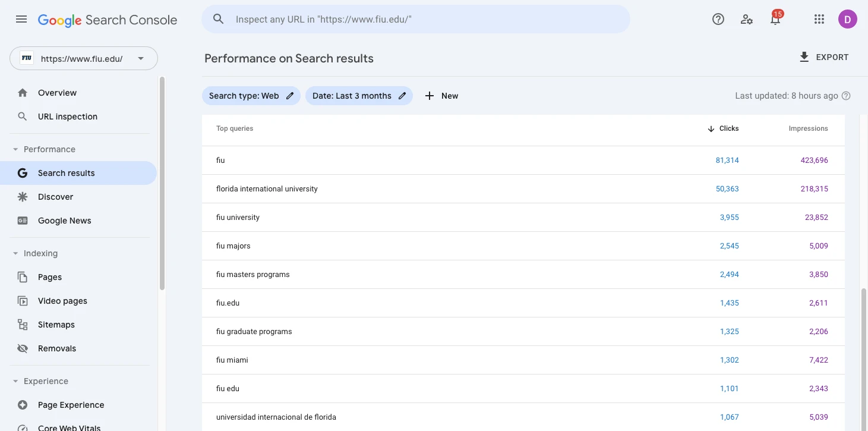Click the FIU property favicon
Screen dimensions: 868x431
26,58
